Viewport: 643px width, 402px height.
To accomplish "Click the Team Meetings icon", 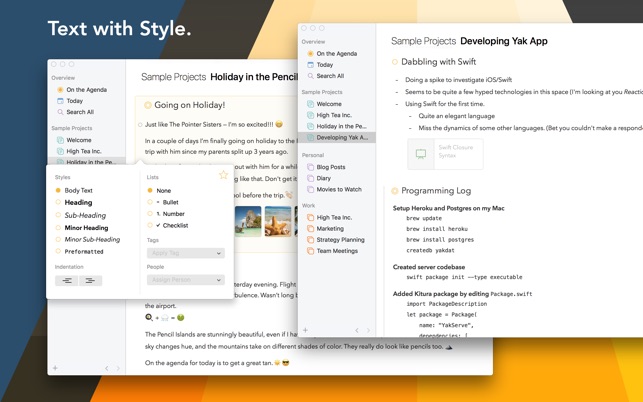I will tap(311, 251).
